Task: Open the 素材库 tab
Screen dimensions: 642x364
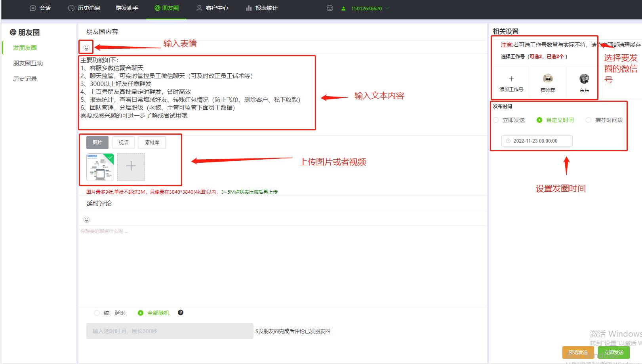Action: click(x=152, y=142)
